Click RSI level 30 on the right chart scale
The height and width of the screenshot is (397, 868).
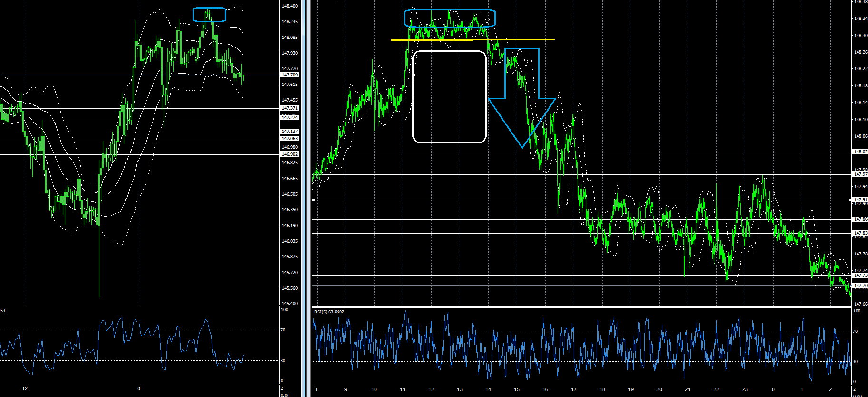[x=856, y=362]
